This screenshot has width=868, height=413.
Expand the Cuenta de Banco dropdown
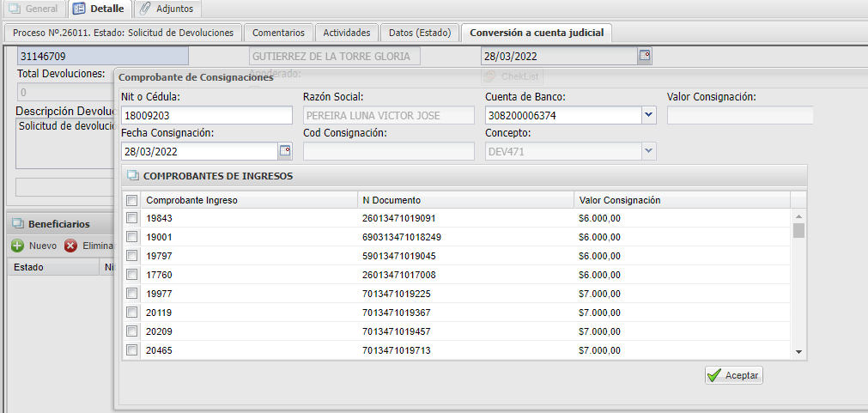[x=648, y=115]
